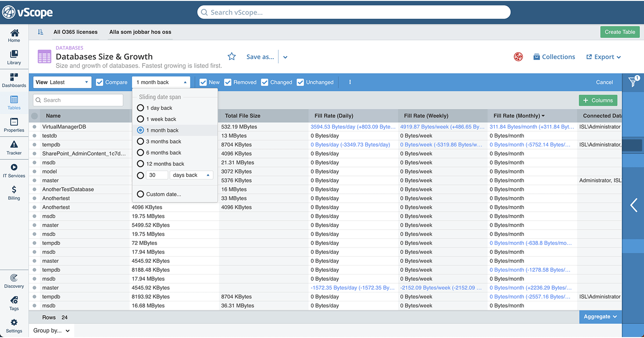The height and width of the screenshot is (338, 644).
Task: Click the vScope search field
Action: [x=354, y=12]
